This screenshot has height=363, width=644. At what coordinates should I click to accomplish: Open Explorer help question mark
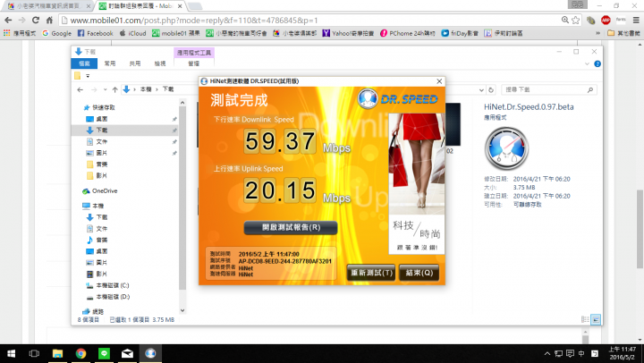pos(597,64)
